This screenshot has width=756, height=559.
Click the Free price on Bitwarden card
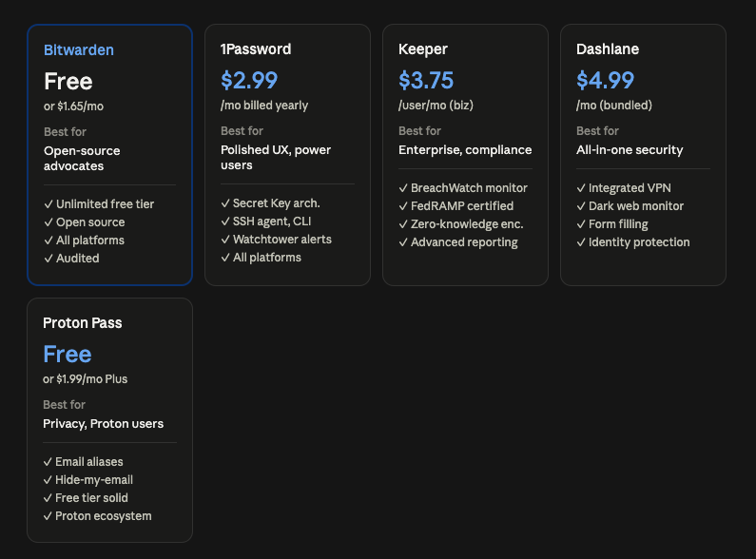(x=68, y=81)
